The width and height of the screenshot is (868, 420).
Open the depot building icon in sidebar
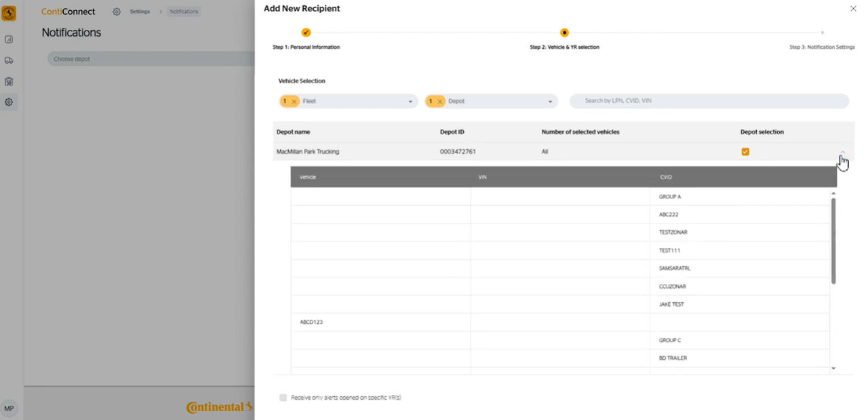pyautogui.click(x=9, y=81)
